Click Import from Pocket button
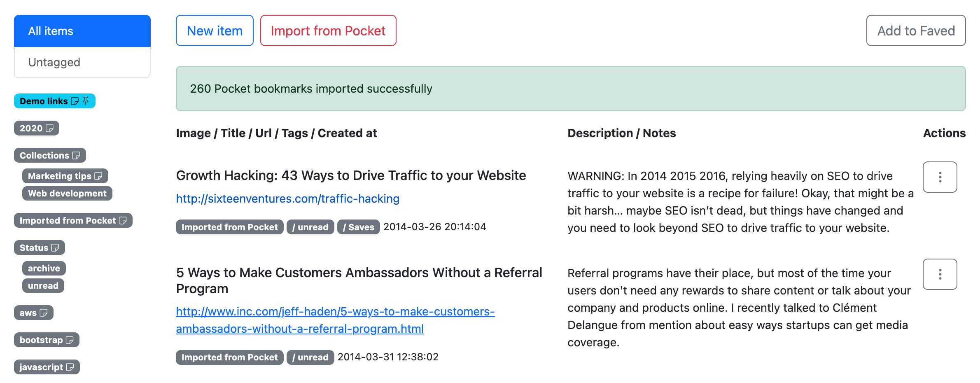The width and height of the screenshot is (980, 383). (x=328, y=31)
